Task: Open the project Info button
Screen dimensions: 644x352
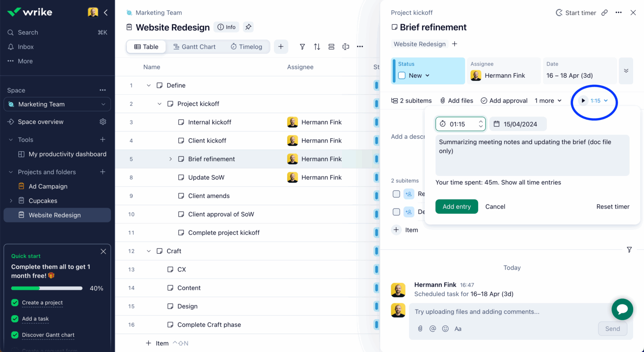Action: 227,27
